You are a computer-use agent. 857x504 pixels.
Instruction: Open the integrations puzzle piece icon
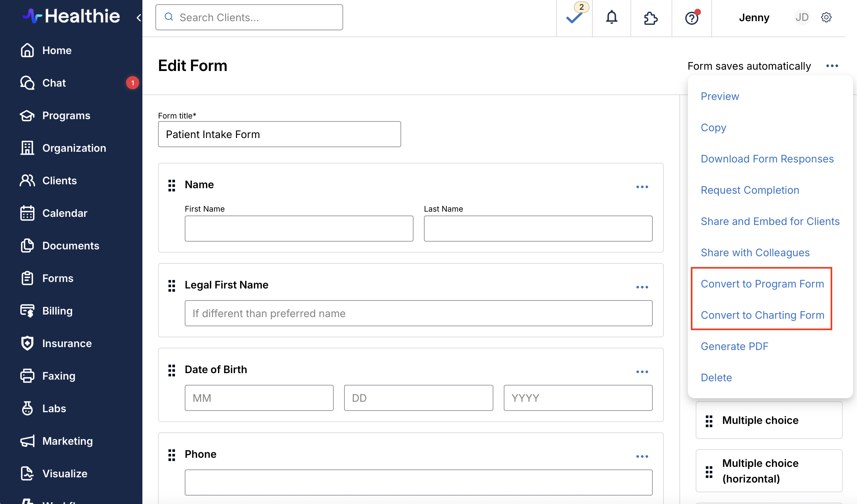(651, 18)
